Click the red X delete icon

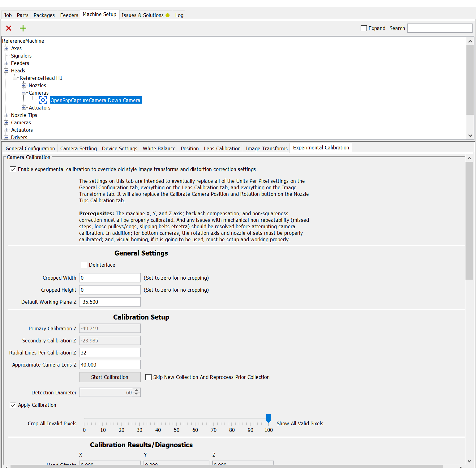(9, 28)
